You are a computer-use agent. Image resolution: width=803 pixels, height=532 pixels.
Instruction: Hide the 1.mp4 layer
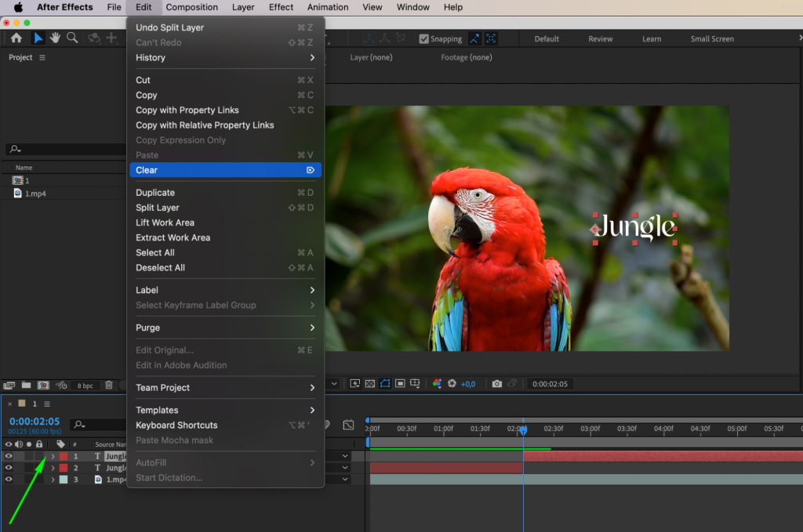coord(9,479)
